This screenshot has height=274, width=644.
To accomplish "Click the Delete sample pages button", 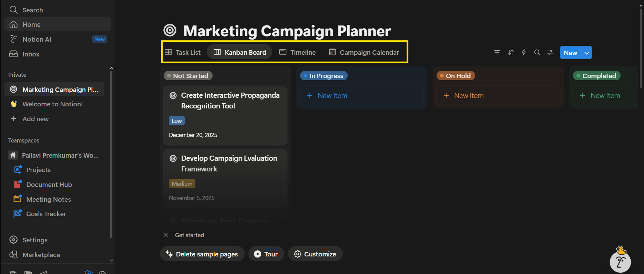I will click(202, 254).
